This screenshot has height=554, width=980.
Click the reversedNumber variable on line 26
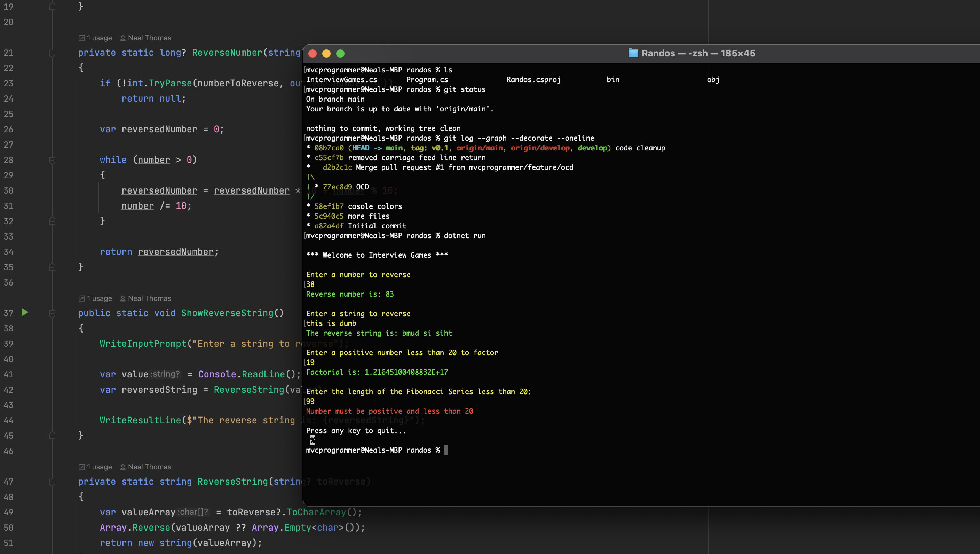tap(159, 130)
